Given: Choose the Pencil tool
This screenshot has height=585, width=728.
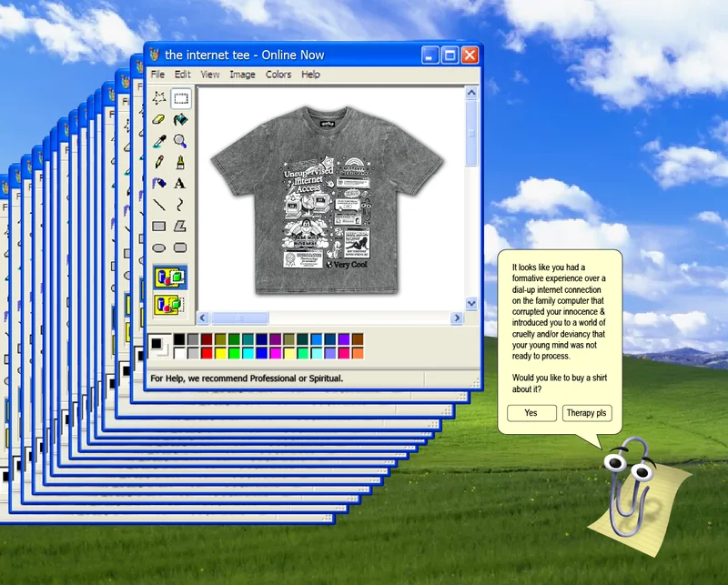Looking at the screenshot, I should [x=159, y=162].
